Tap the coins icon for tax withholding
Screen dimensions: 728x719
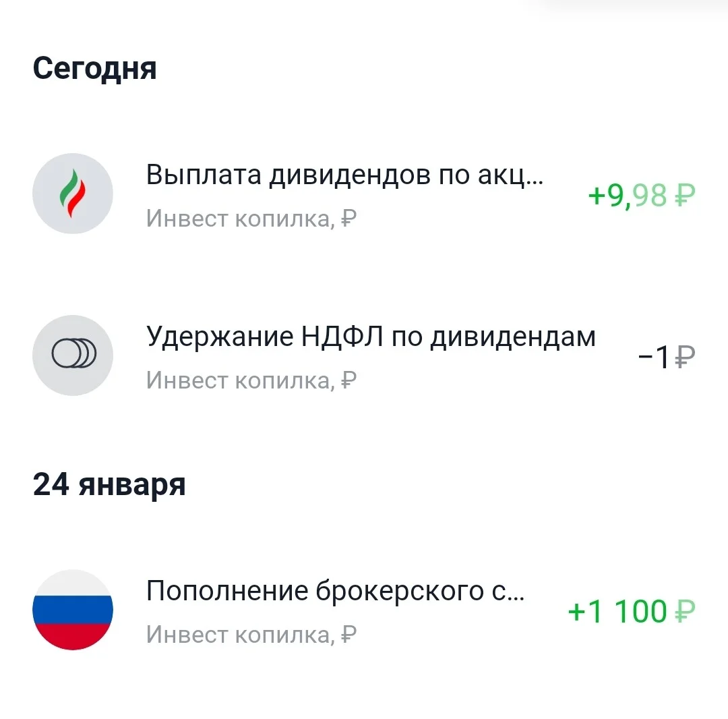click(x=73, y=355)
